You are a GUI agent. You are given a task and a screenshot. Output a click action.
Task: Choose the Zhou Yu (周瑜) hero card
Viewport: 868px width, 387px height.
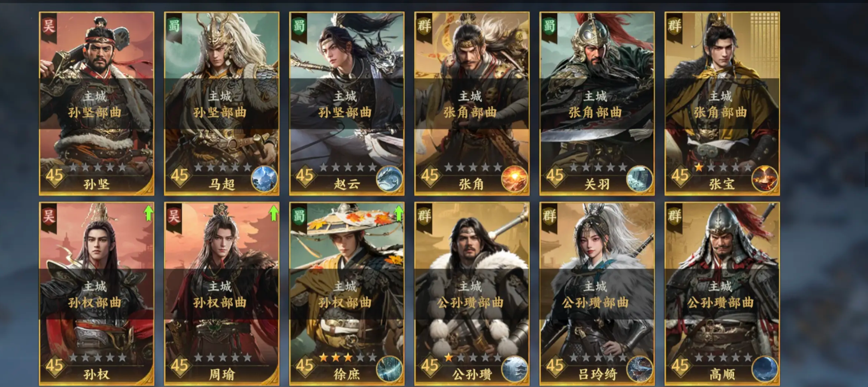(x=222, y=294)
